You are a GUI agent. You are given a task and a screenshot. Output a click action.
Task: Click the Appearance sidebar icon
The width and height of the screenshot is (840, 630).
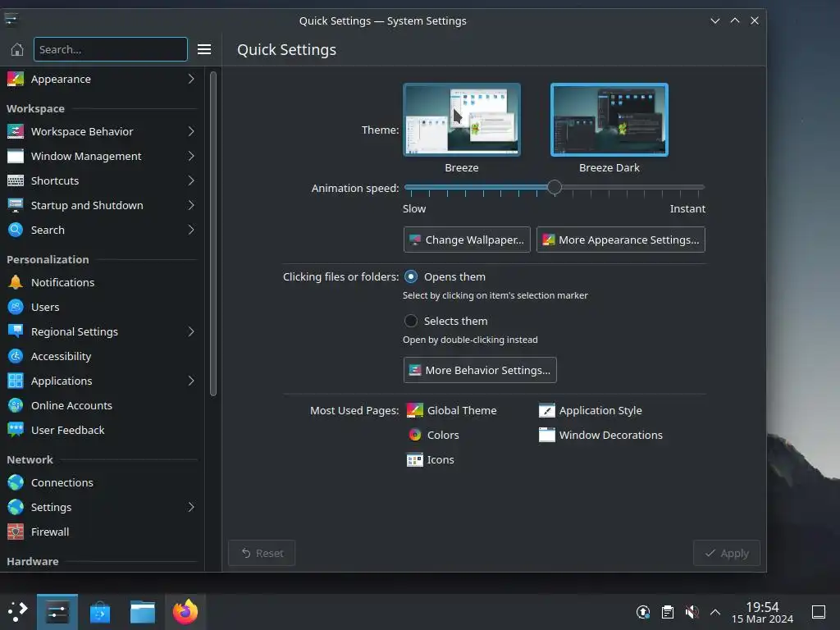pyautogui.click(x=16, y=79)
